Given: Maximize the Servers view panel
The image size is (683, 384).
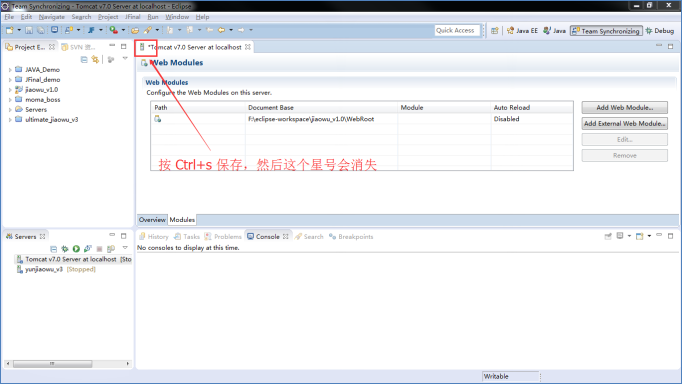Looking at the screenshot, I should 124,236.
